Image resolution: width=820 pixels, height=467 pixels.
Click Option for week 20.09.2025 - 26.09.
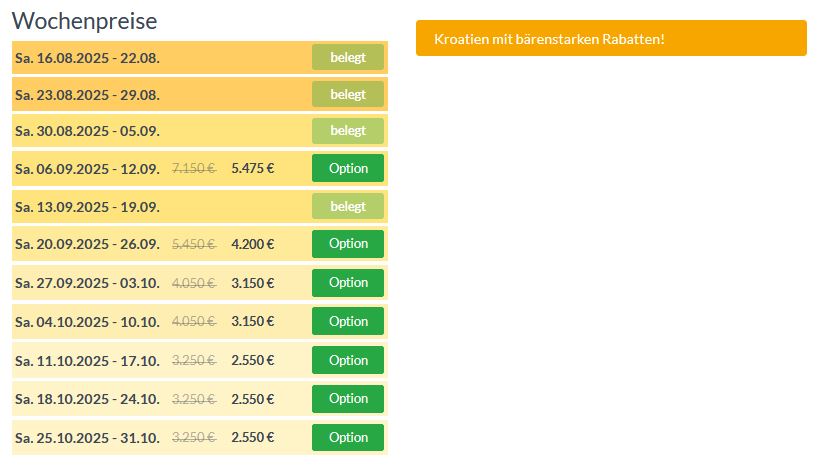348,244
